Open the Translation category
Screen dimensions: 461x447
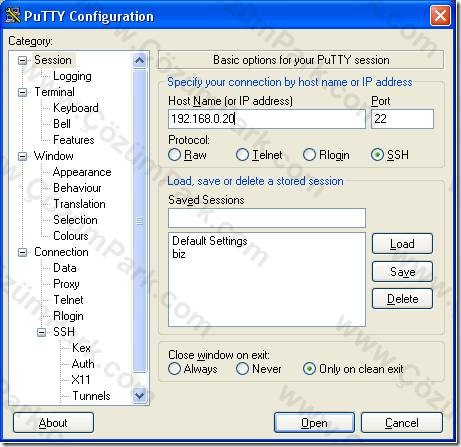79,204
